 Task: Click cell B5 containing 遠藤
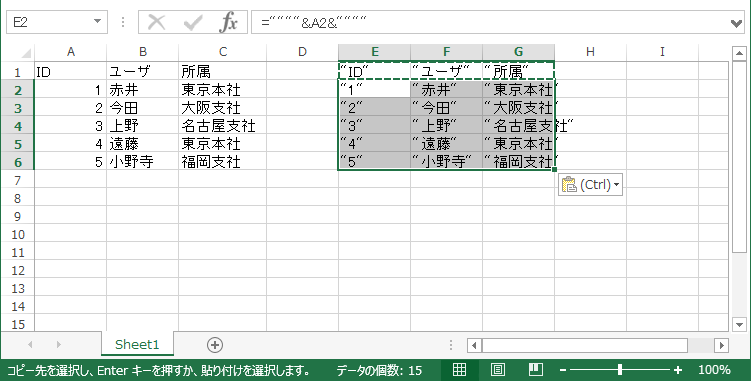tap(142, 144)
